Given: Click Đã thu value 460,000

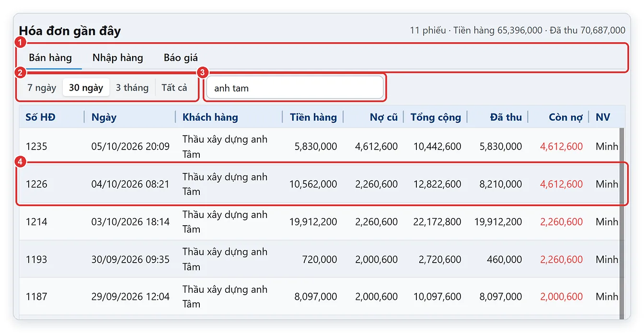Looking at the screenshot, I should 505,259.
